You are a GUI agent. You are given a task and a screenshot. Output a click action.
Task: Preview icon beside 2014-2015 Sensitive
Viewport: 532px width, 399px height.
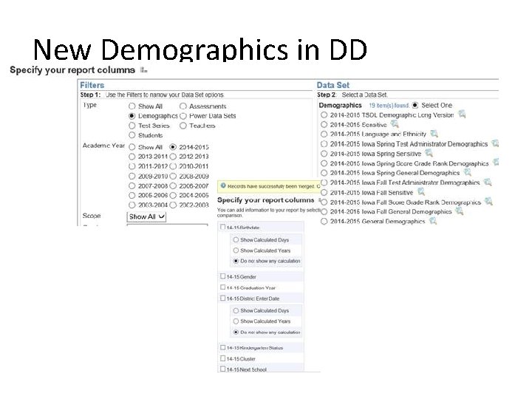[395, 123]
